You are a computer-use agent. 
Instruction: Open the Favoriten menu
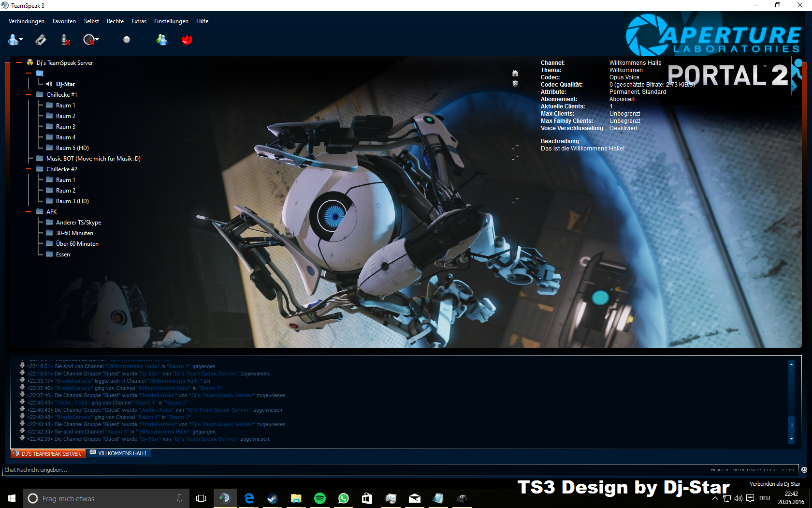click(64, 21)
